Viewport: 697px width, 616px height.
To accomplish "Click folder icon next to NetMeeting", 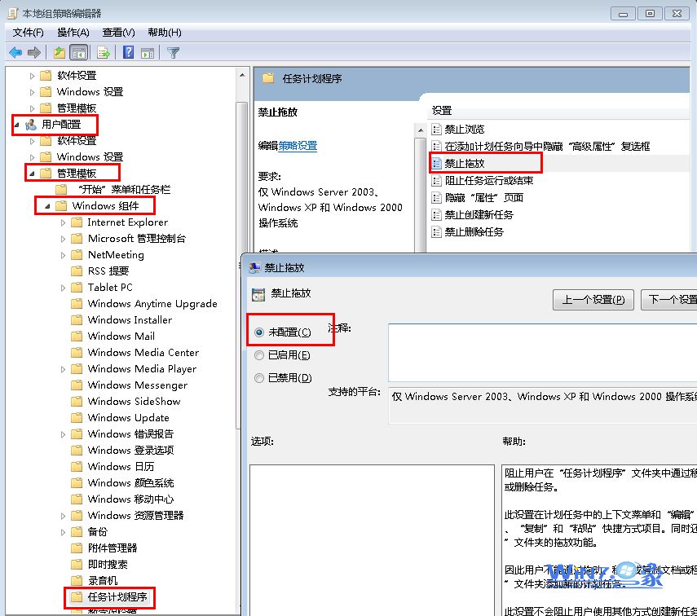I will [x=77, y=255].
